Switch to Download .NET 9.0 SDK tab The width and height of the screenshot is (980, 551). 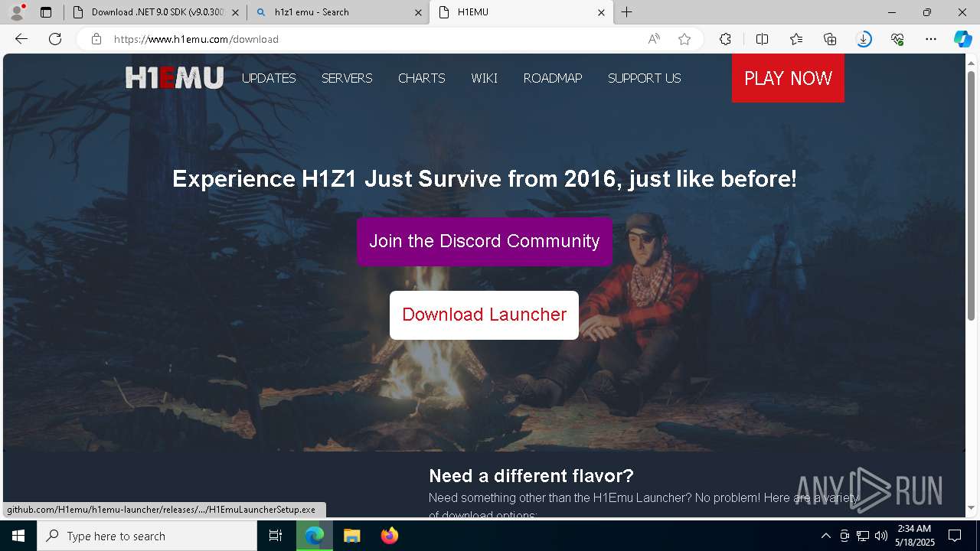155,12
